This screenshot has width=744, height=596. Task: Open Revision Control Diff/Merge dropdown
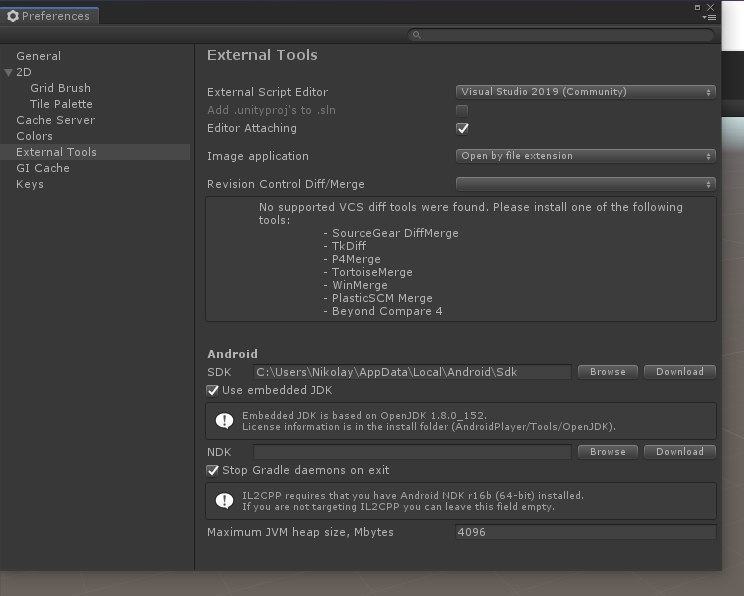pyautogui.click(x=586, y=184)
